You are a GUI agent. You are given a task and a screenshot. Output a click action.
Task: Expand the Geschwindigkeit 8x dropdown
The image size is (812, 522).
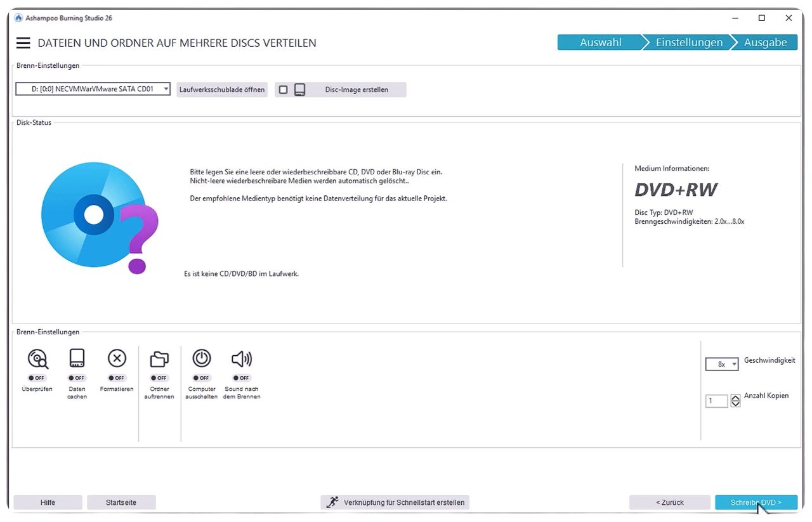click(x=722, y=365)
